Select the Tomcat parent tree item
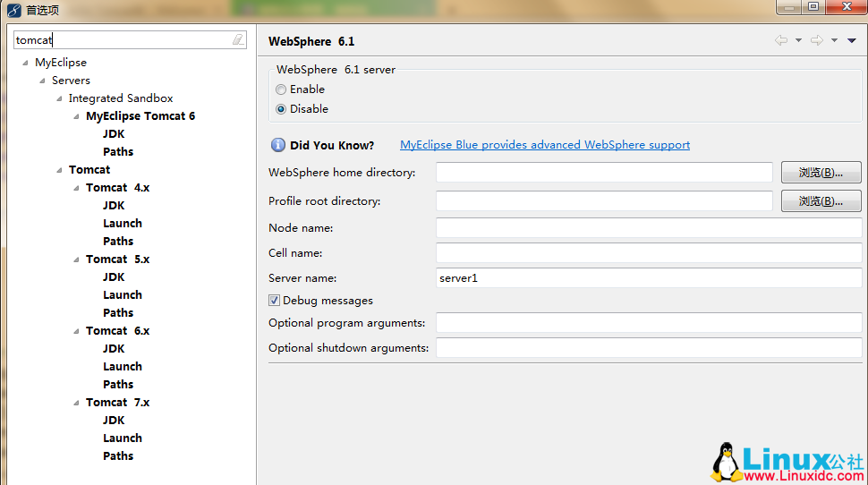This screenshot has width=868, height=485. (x=89, y=169)
